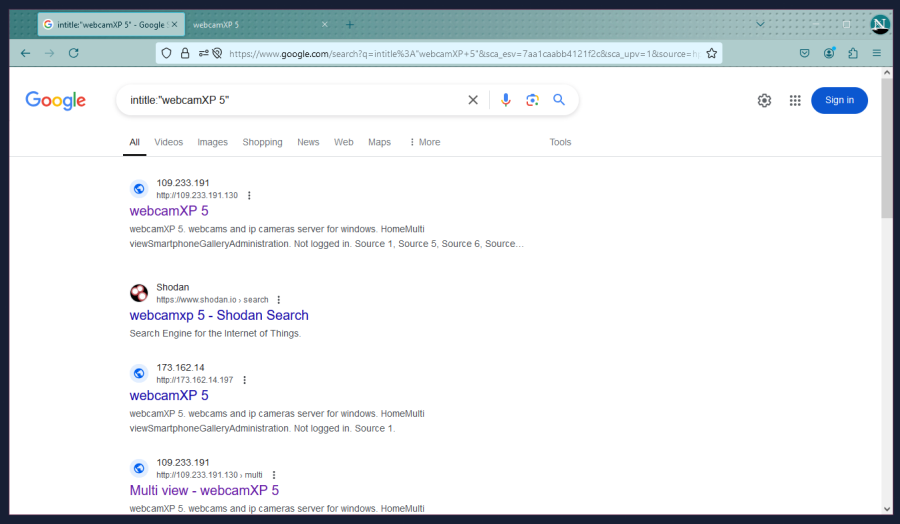Reload the current page

73,53
